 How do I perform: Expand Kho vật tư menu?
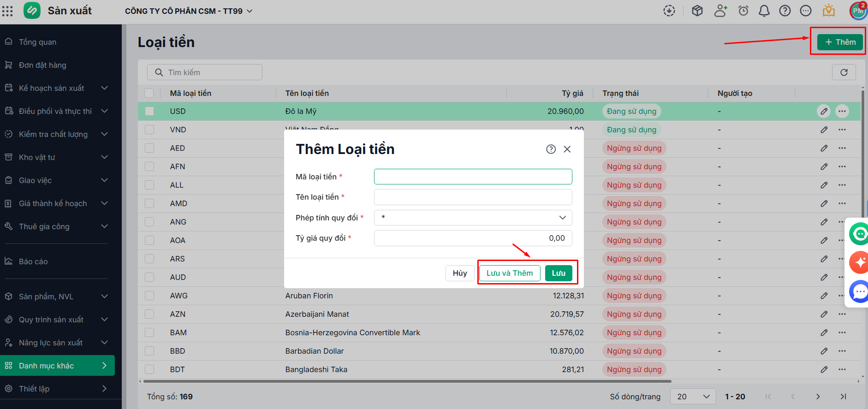57,157
